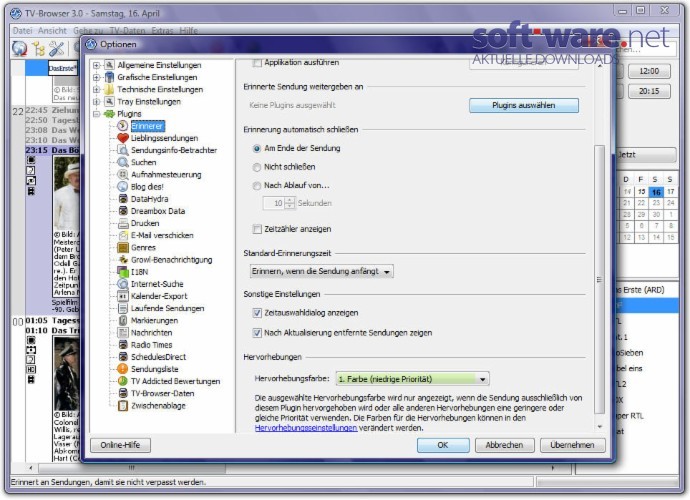
Task: Expand Grafische Einstellungen node
Action: point(96,77)
